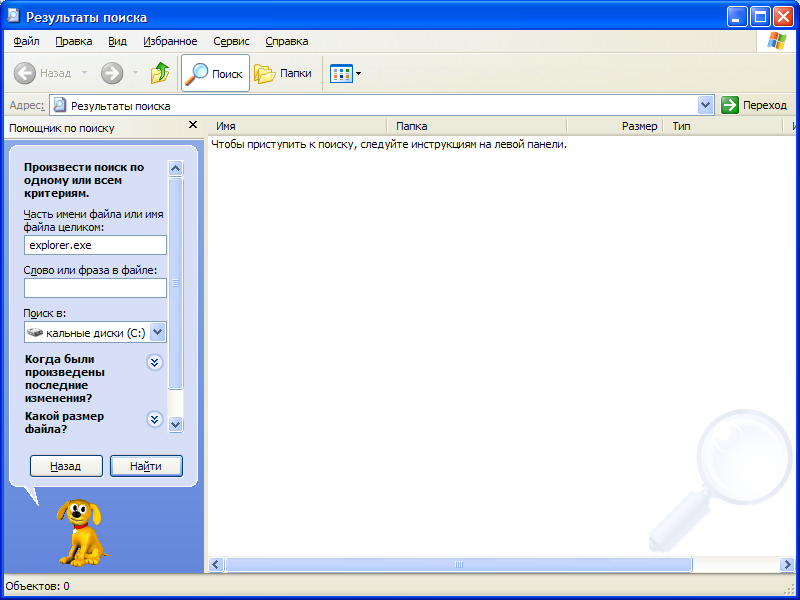Click the Объектов: 0 status bar text
Screen dimensions: 800x600
(x=37, y=586)
